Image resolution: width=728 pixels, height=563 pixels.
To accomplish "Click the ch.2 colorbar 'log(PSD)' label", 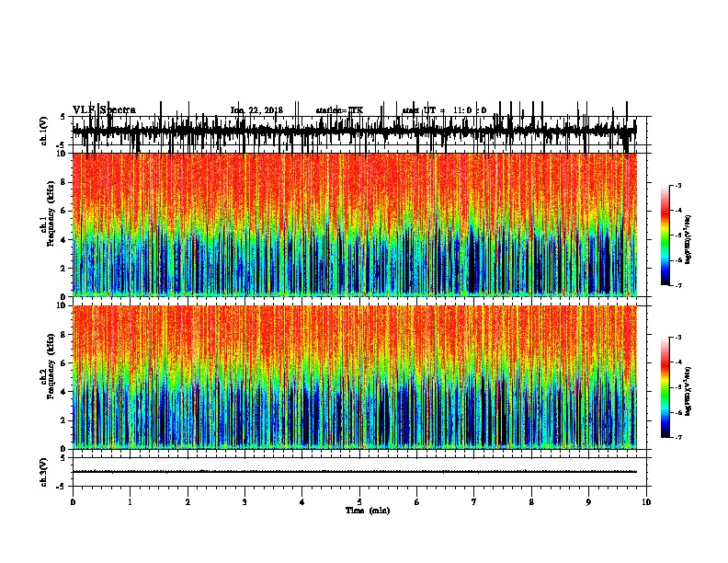I will tap(688, 392).
